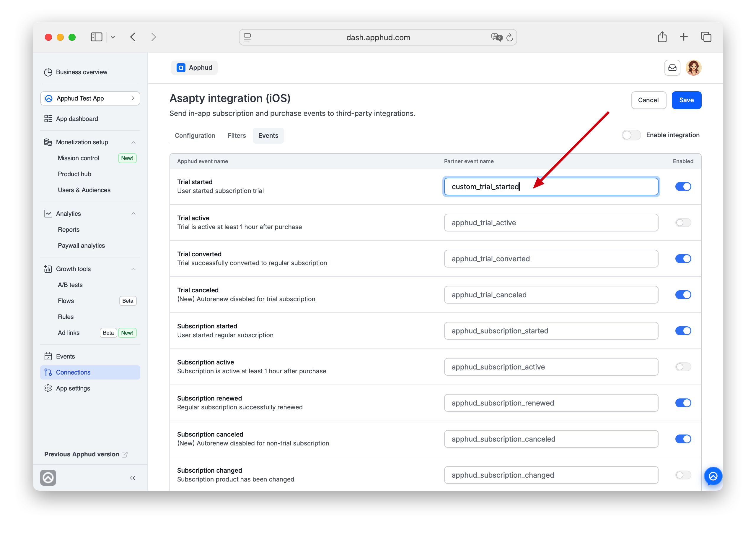Toggle Enable integration switch
The height and width of the screenshot is (535, 756).
(631, 135)
